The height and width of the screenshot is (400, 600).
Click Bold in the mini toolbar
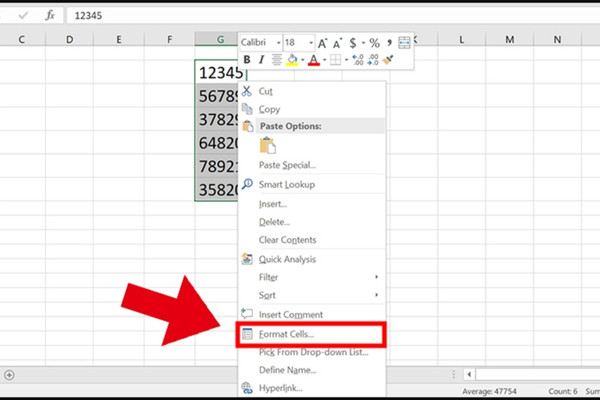coord(247,60)
